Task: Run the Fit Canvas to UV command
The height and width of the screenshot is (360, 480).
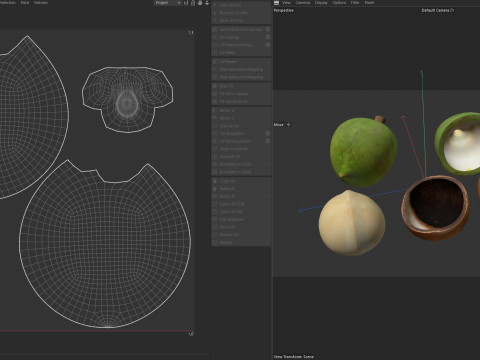Action: pos(241,101)
